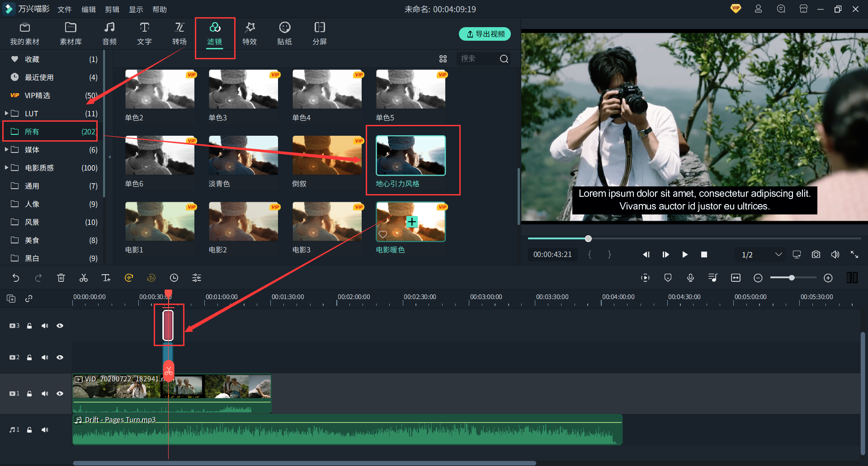Toggle lock on video track 1
Screen dimensions: 868x466
[29, 394]
